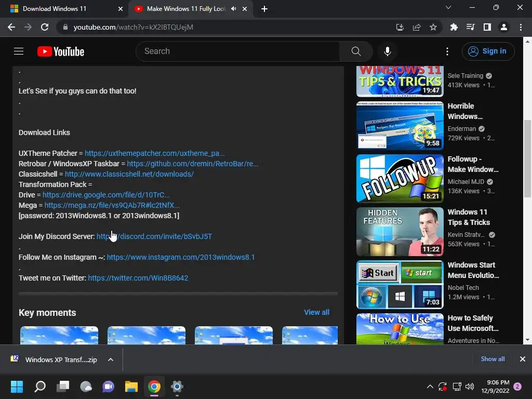This screenshot has width=532, height=399.
Task: Open the Twitter Win8B8642 link
Action: 138,278
